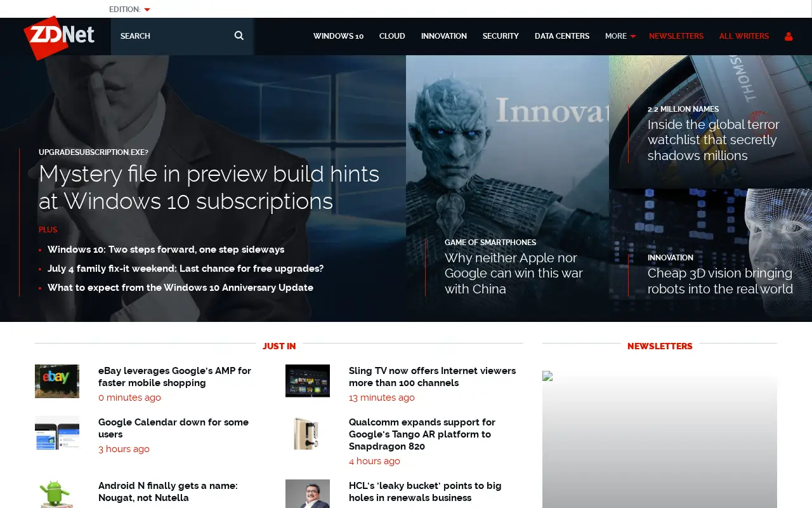
Task: Open HCL's 'leaky bucket' headline
Action: (425, 491)
